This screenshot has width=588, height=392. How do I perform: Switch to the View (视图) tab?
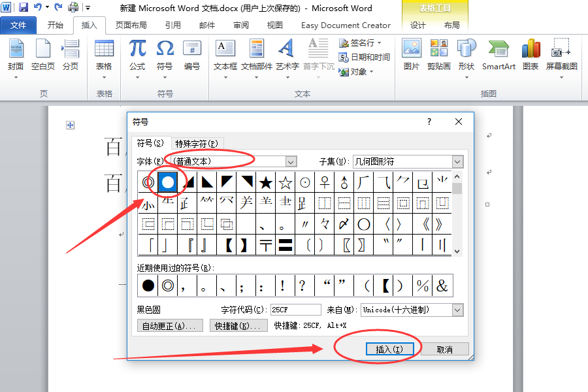point(275,25)
